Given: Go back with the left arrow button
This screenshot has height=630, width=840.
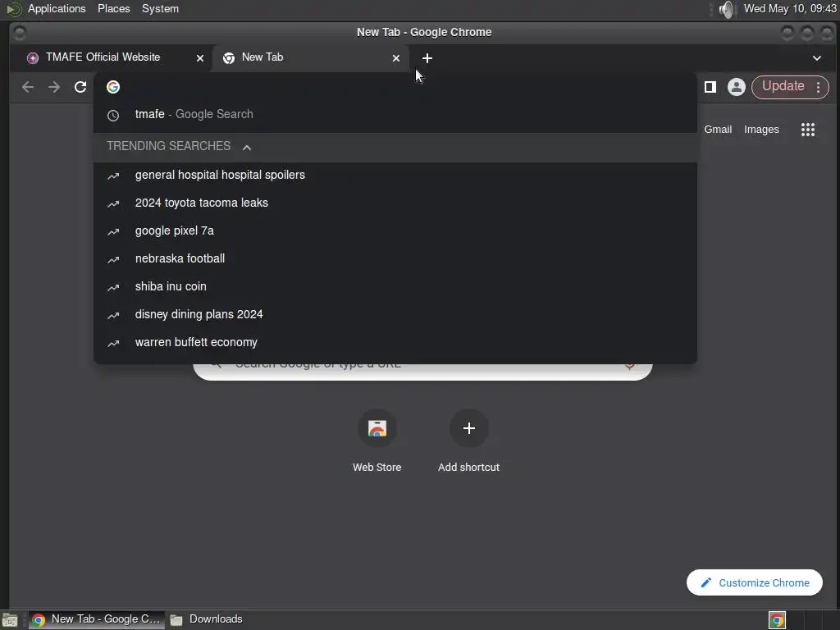Looking at the screenshot, I should [x=28, y=87].
